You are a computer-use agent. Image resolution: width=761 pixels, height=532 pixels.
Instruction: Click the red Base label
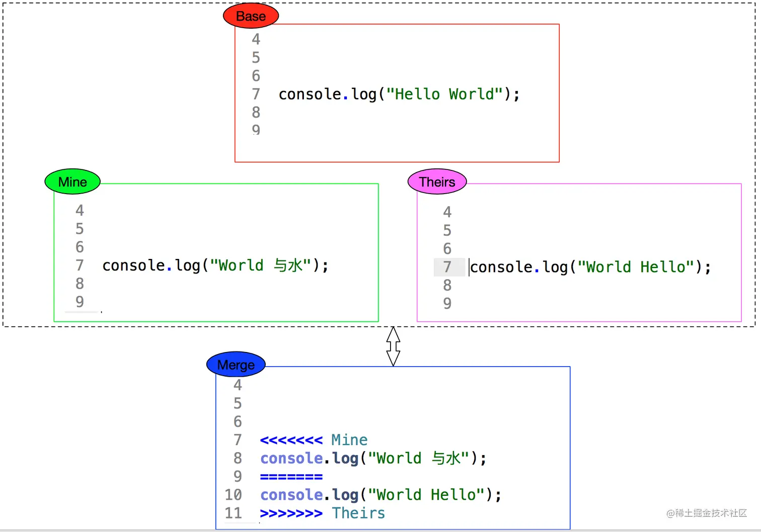(x=251, y=16)
